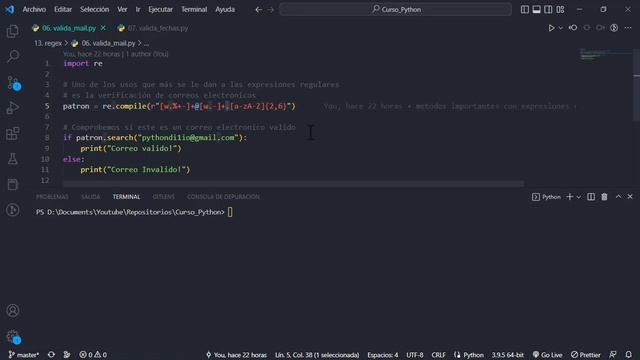
Task: Click Lín. 5, Col. 38 cursor position
Action: [317, 355]
